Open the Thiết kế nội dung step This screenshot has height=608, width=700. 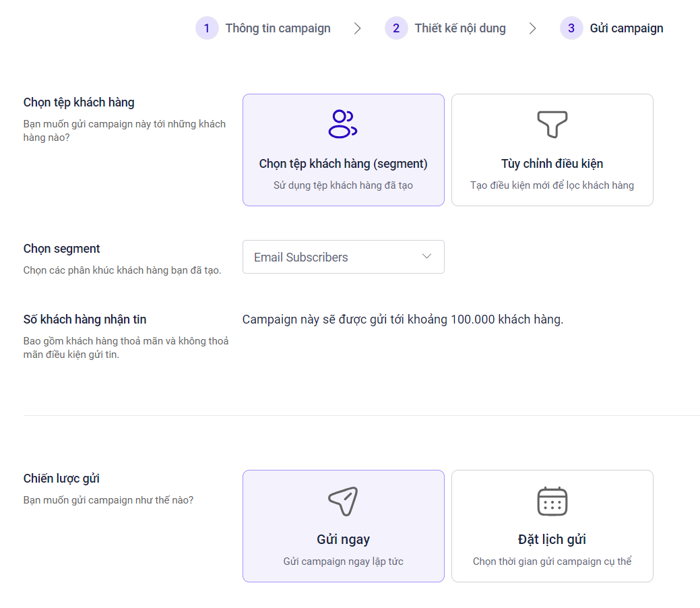tap(460, 28)
